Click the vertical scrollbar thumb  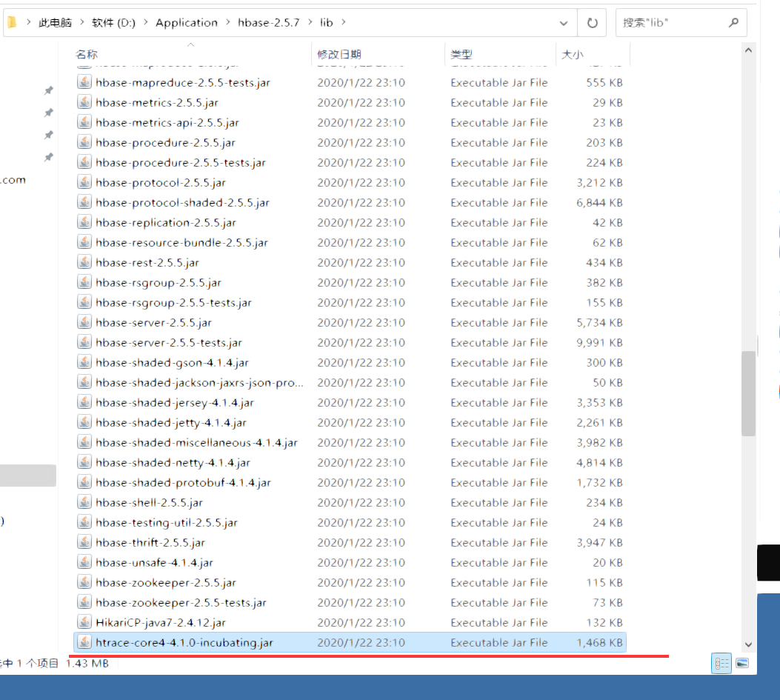(x=748, y=393)
